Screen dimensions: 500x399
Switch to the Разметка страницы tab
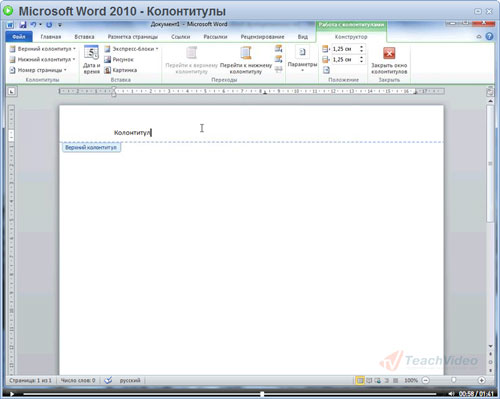tap(133, 37)
